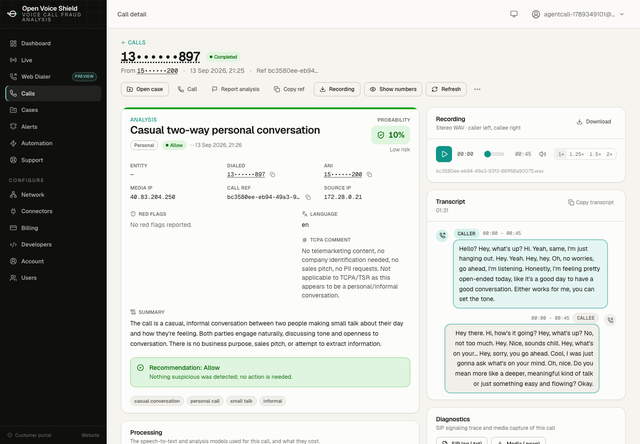
Task: Go to Live view in sidebar
Action: [x=53, y=60]
